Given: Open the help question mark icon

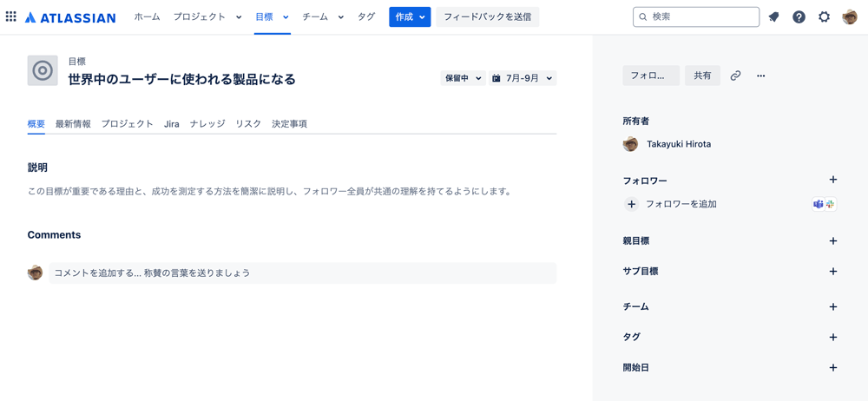Looking at the screenshot, I should coord(799,17).
